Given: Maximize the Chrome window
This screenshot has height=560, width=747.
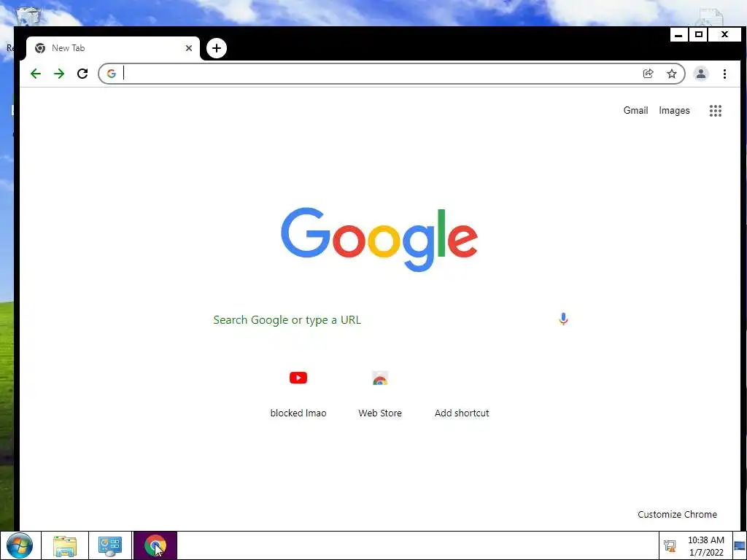Looking at the screenshot, I should pyautogui.click(x=699, y=35).
